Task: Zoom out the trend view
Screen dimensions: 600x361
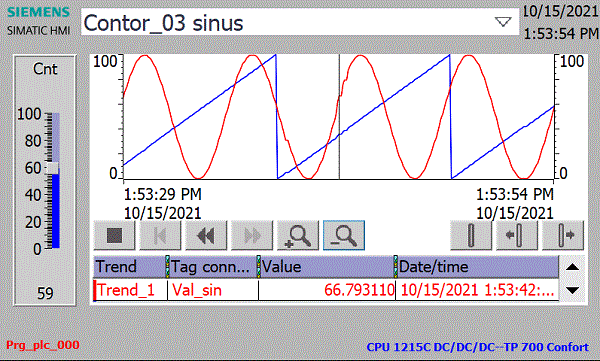Action: pyautogui.click(x=344, y=235)
